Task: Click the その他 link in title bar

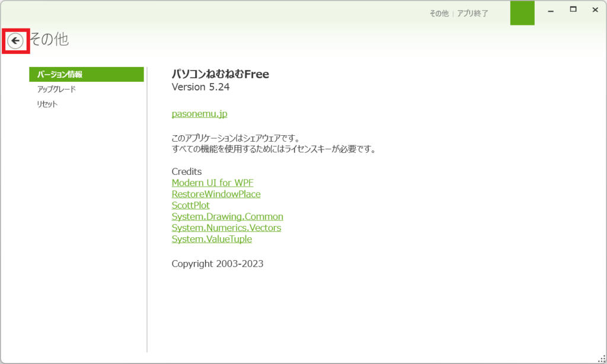Action: 439,13
